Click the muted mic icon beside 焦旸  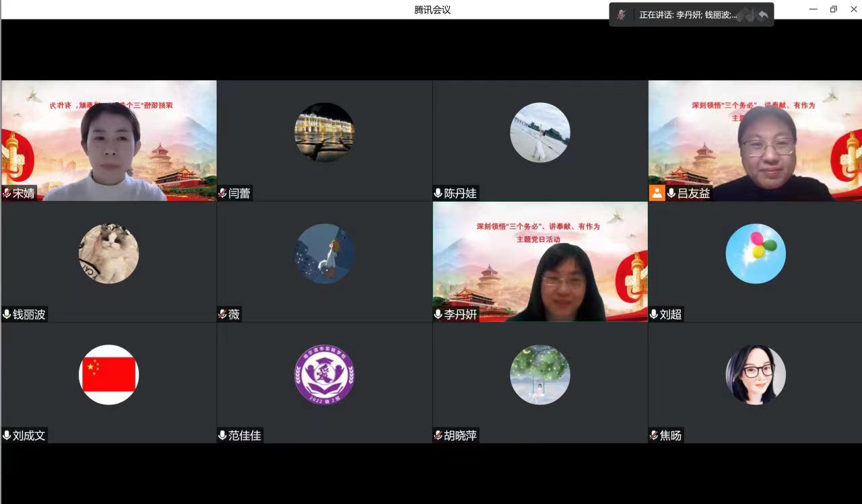click(x=654, y=435)
